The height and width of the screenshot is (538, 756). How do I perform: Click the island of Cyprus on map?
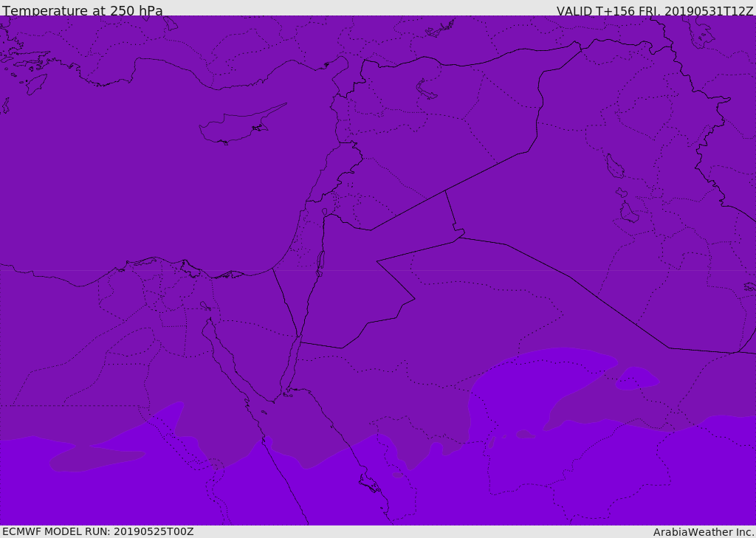(x=242, y=124)
